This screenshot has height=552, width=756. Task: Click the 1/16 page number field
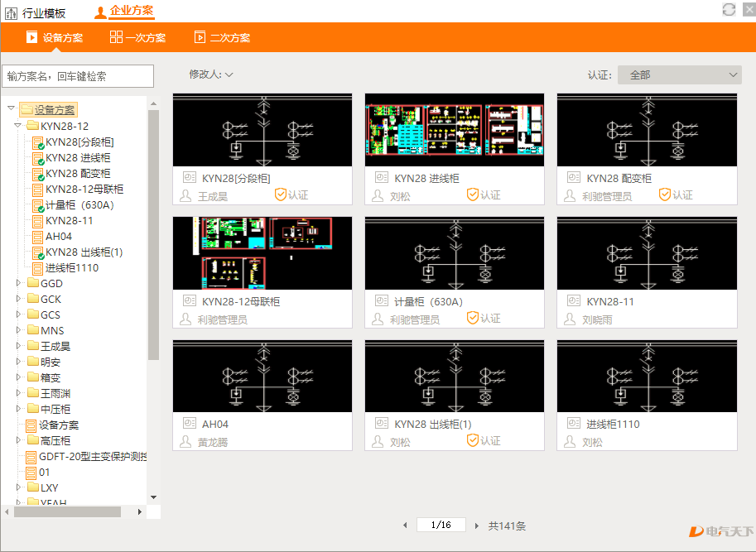click(x=441, y=525)
